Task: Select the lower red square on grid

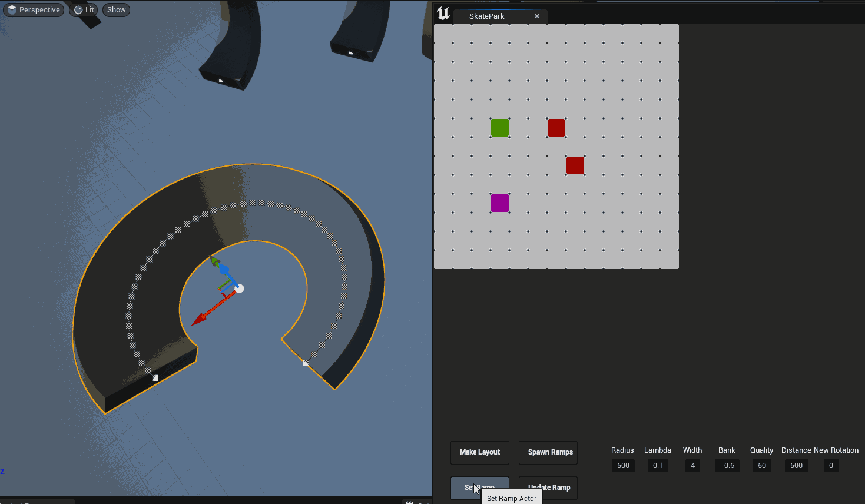Action: tap(575, 165)
